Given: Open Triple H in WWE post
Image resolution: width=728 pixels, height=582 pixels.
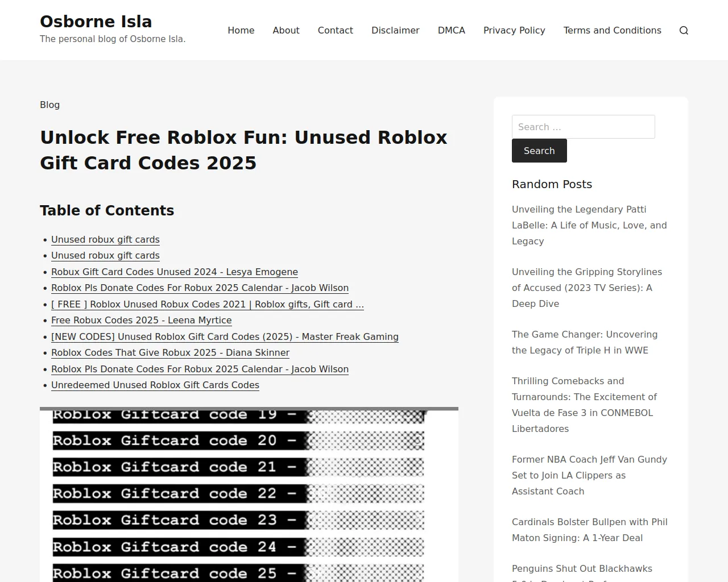Looking at the screenshot, I should pos(585,342).
